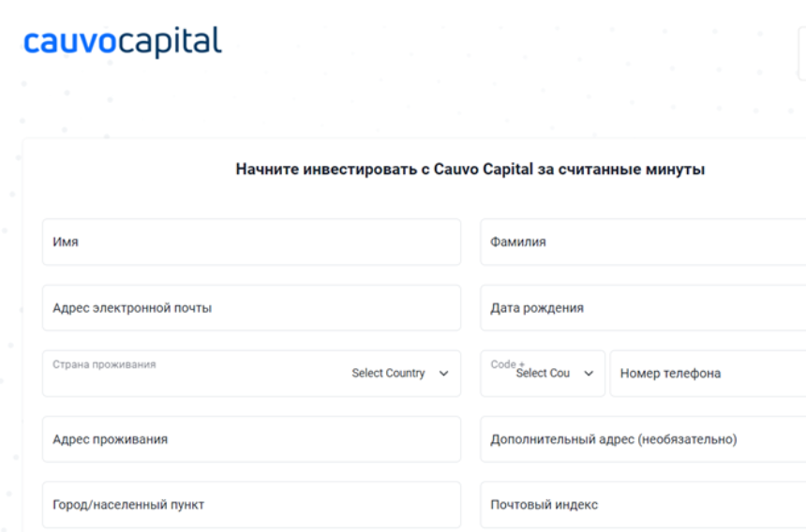The image size is (806, 532).
Task: Click the Начните инвестировать heading text
Action: [x=470, y=169]
